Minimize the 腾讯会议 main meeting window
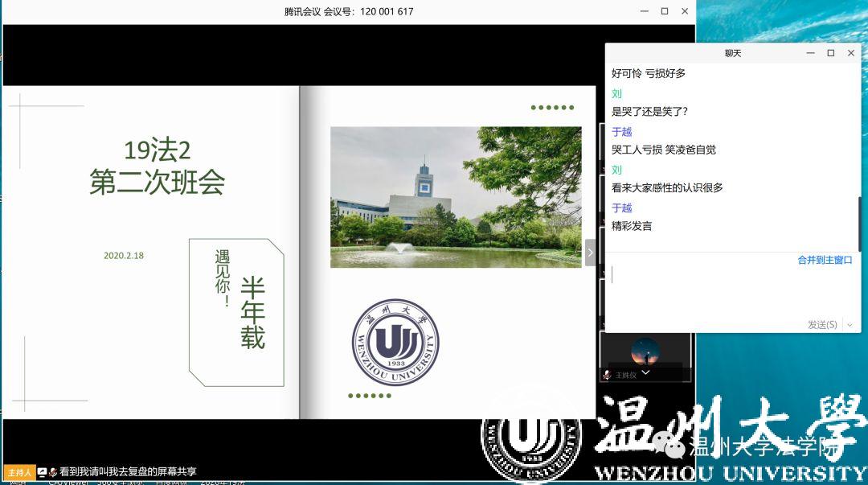Image resolution: width=868 pixels, height=485 pixels. pos(645,11)
